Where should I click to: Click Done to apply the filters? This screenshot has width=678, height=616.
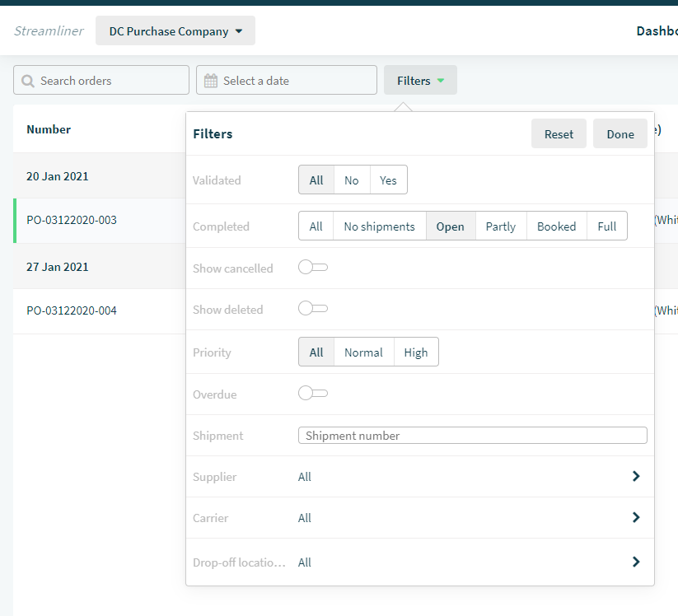coord(620,133)
